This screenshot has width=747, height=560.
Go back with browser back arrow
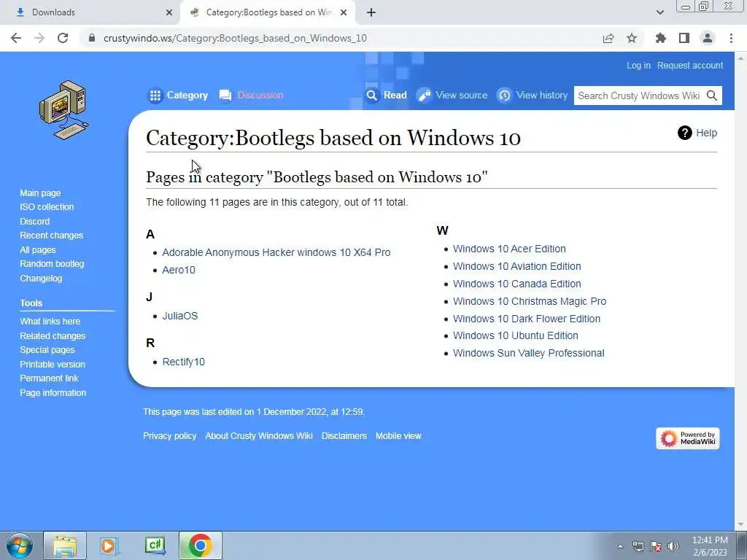pyautogui.click(x=16, y=38)
